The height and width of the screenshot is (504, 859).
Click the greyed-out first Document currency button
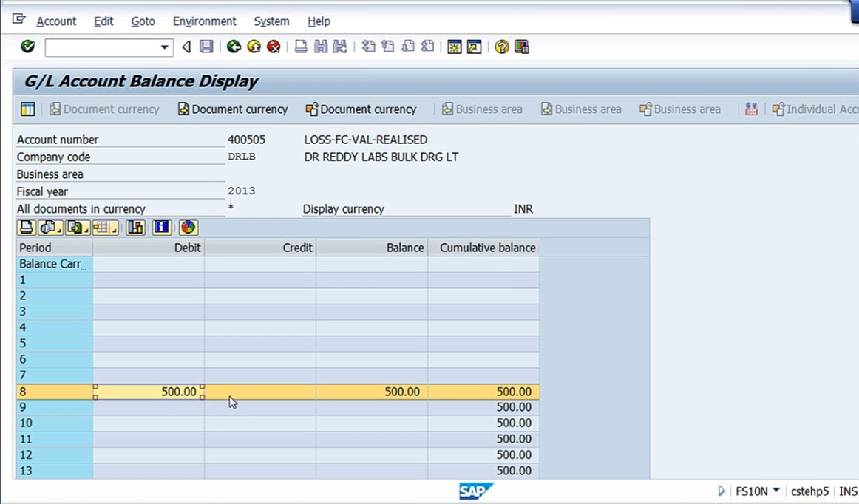104,109
